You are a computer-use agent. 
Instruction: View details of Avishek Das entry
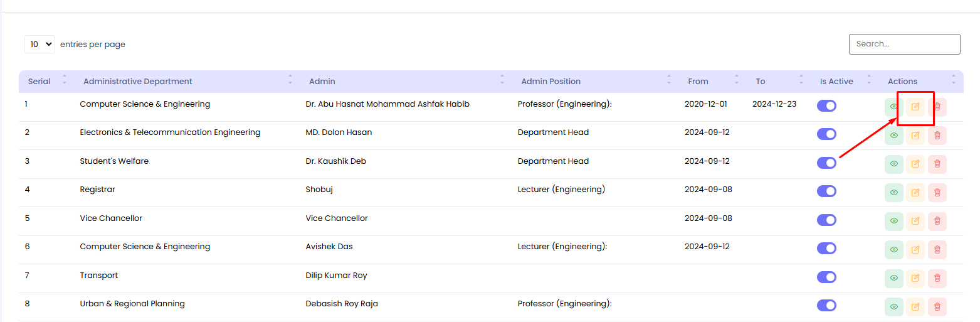click(893, 249)
